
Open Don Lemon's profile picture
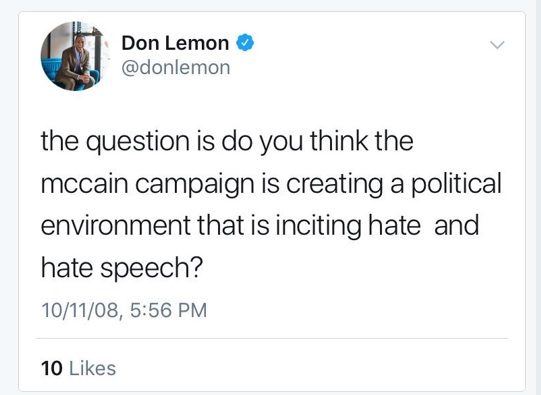(x=75, y=56)
